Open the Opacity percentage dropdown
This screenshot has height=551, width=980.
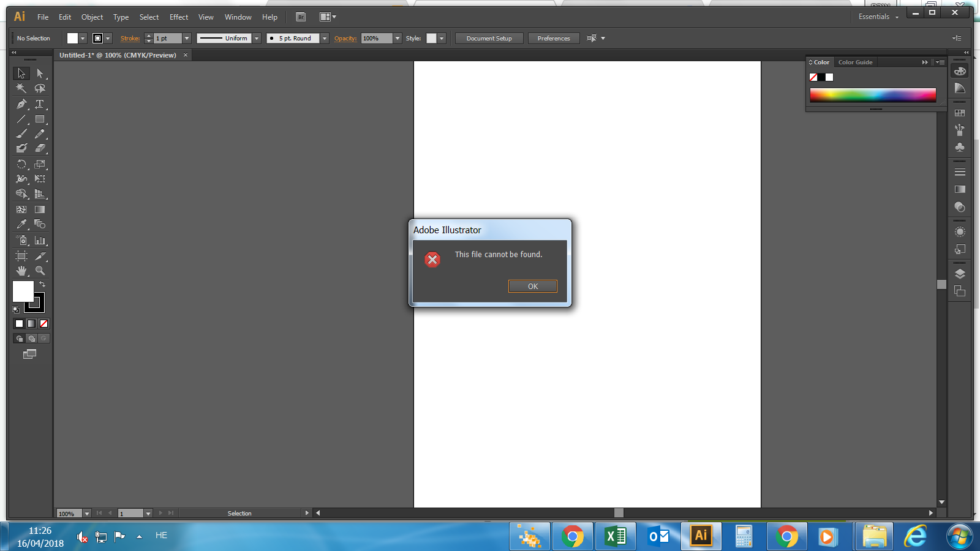[x=398, y=39]
